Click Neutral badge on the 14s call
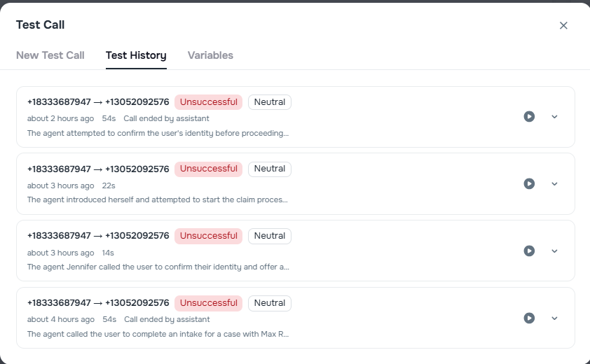 [269, 236]
